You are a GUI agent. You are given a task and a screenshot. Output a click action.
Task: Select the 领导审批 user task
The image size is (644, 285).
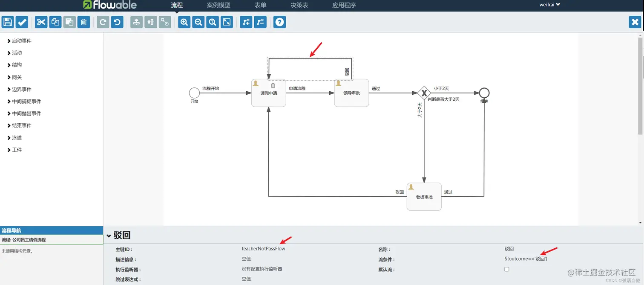(351, 93)
